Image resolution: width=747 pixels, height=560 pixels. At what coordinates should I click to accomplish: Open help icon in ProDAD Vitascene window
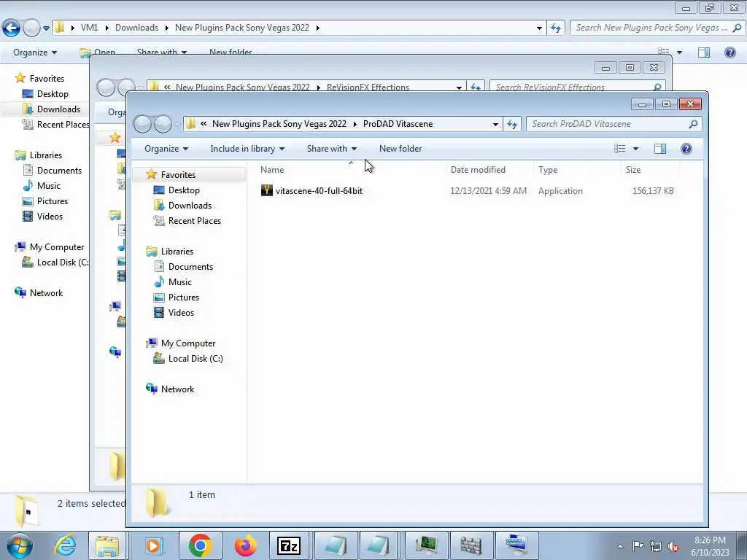pyautogui.click(x=686, y=149)
